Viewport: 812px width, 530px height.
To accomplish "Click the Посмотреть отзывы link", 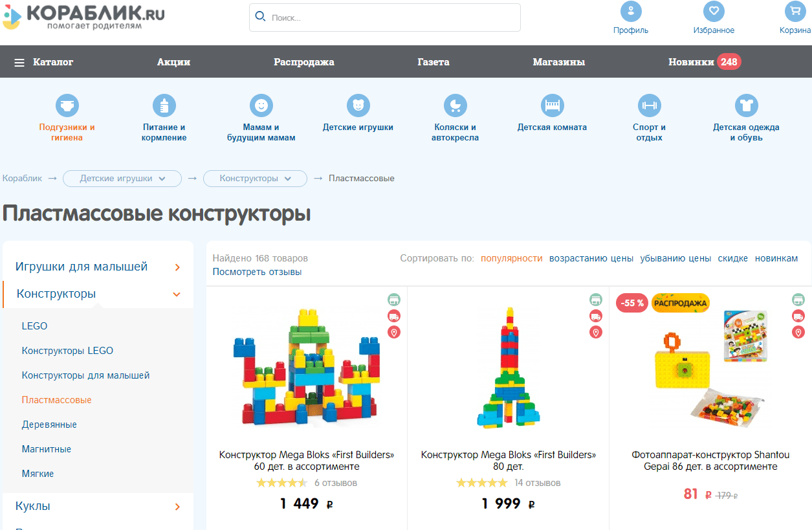I will tap(258, 272).
